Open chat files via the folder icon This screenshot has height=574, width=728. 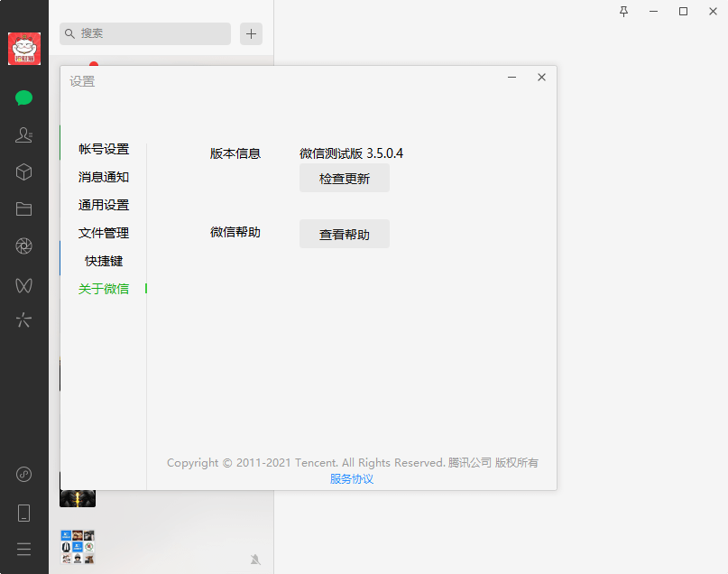[x=24, y=208]
